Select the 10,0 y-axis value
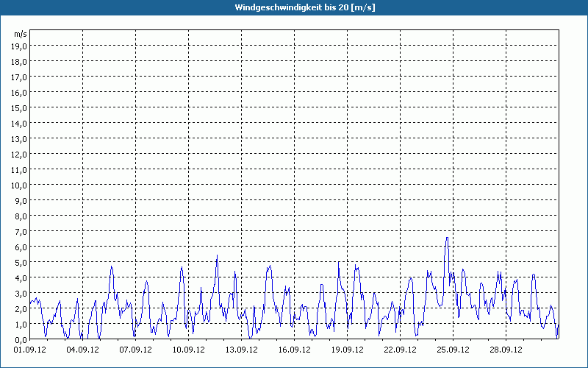Viewport: 588px width, 368px height. pos(19,185)
